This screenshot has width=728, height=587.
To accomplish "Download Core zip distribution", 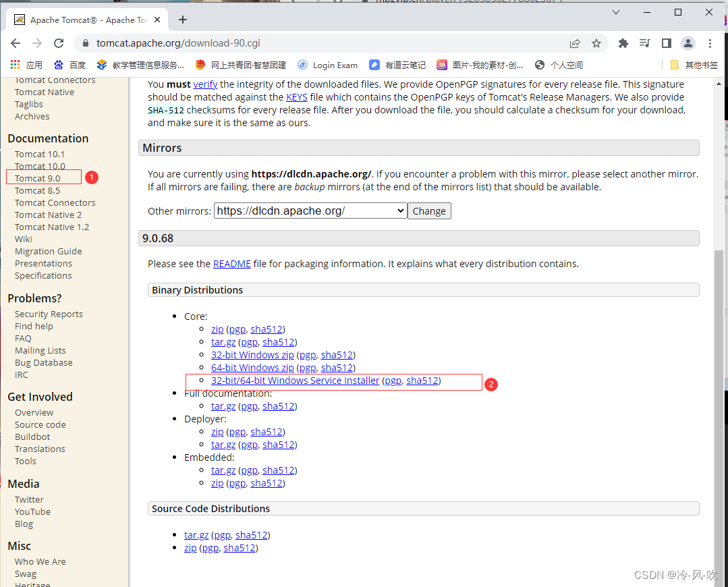I will pyautogui.click(x=217, y=329).
